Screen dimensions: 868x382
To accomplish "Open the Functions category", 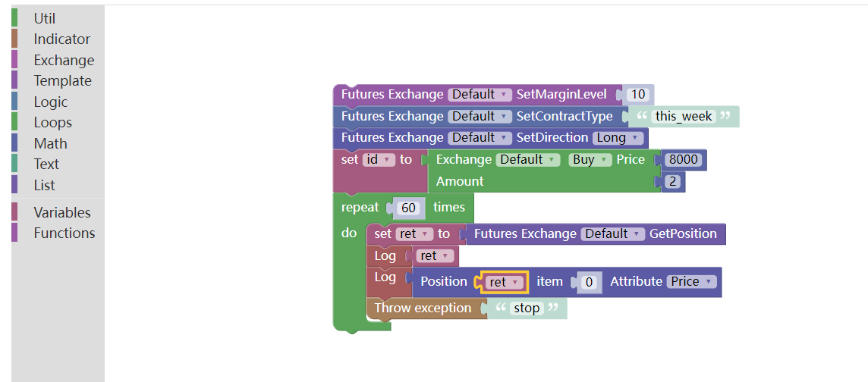I will click(64, 233).
